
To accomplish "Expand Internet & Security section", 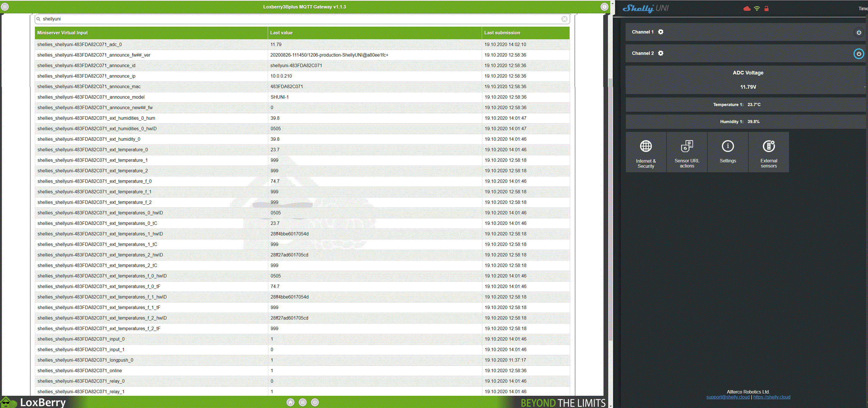I will [646, 152].
